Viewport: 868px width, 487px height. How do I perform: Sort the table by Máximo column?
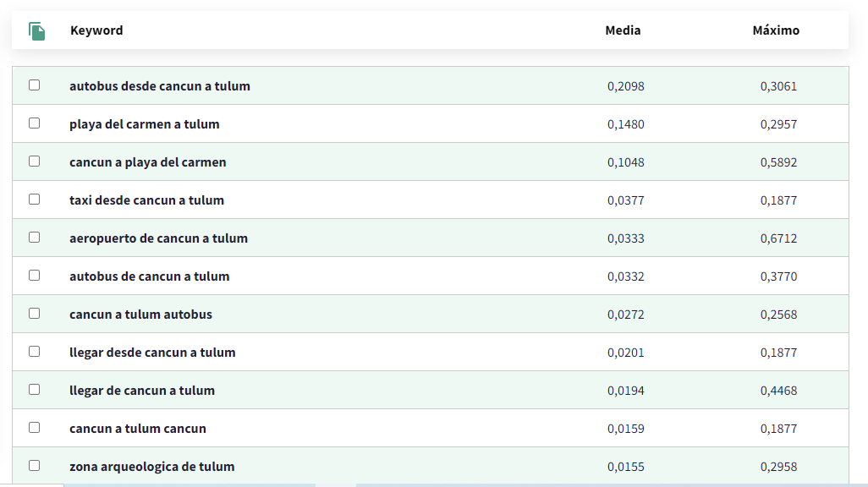pyautogui.click(x=776, y=30)
